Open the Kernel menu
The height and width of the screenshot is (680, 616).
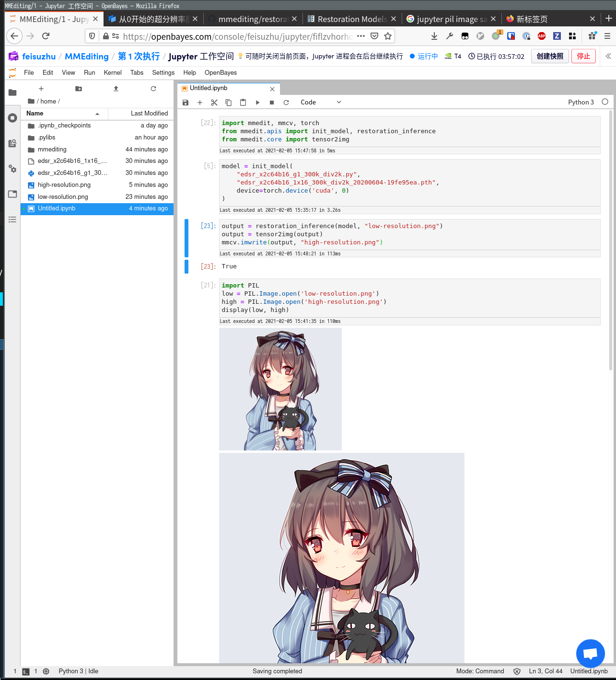pyautogui.click(x=113, y=73)
